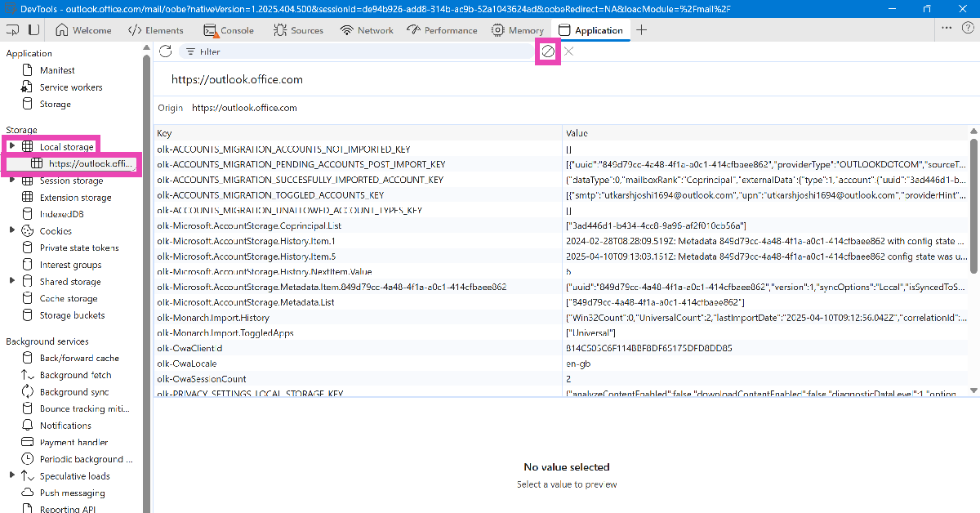Screen dimensions: 980x513
Task: Click the refresh storage icon
Action: click(x=166, y=51)
